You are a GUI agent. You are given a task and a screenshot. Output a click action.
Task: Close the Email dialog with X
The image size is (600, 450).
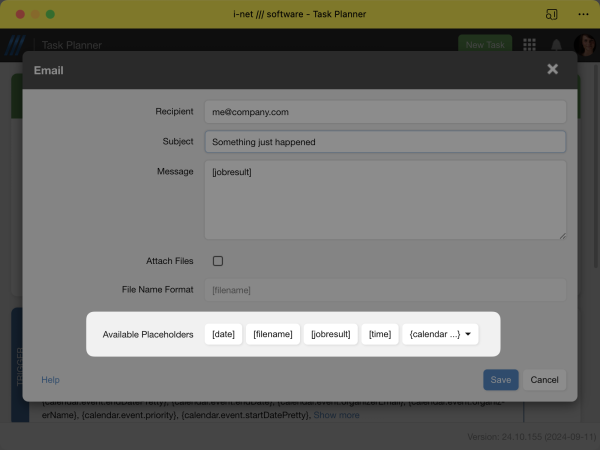(552, 70)
